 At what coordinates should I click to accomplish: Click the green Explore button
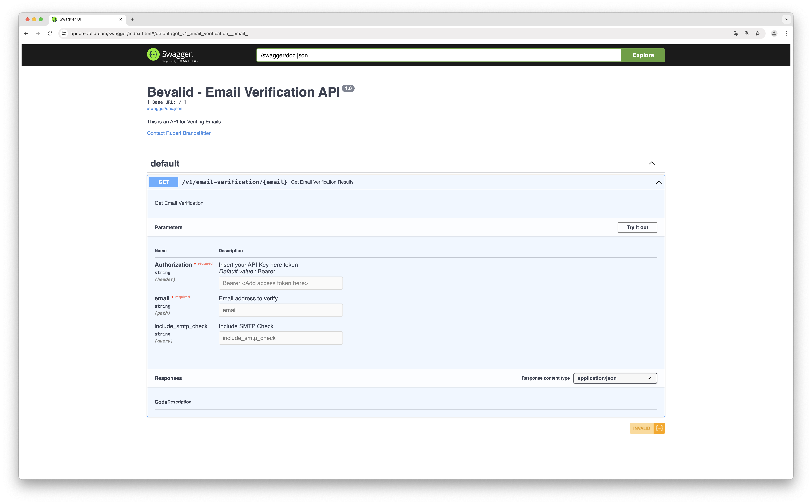point(643,55)
